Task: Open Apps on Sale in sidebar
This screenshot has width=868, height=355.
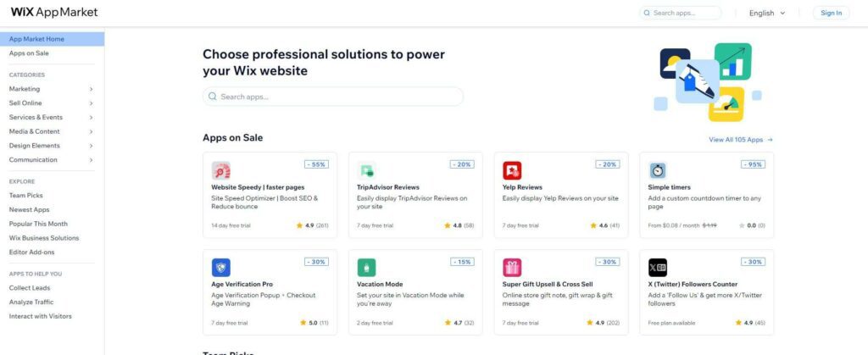Action: pos(29,53)
